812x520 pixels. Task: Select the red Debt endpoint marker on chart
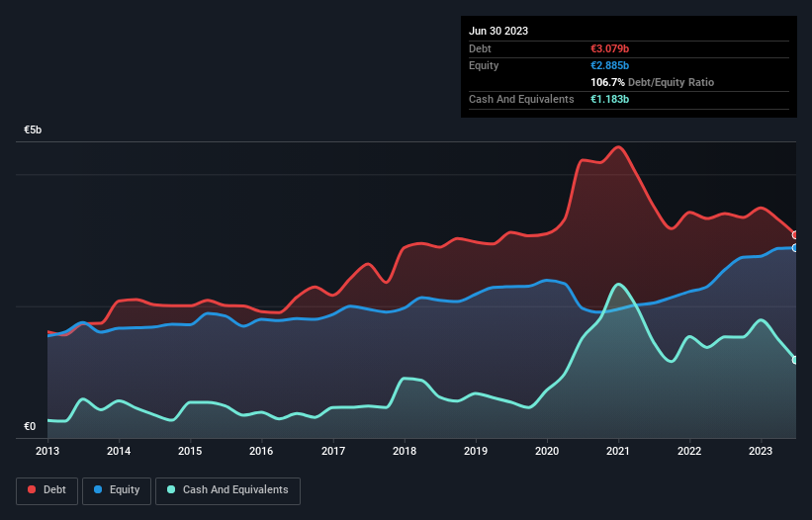coord(795,235)
